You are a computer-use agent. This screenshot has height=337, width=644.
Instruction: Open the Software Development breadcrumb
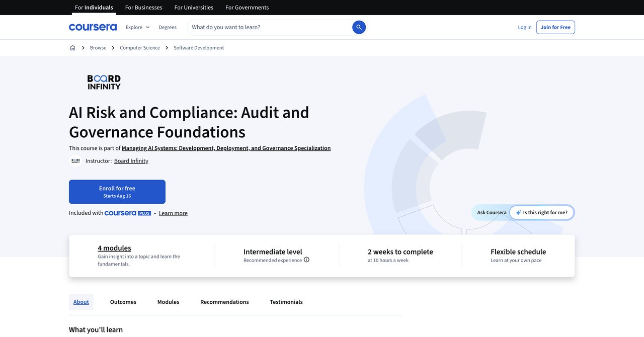[x=199, y=48]
